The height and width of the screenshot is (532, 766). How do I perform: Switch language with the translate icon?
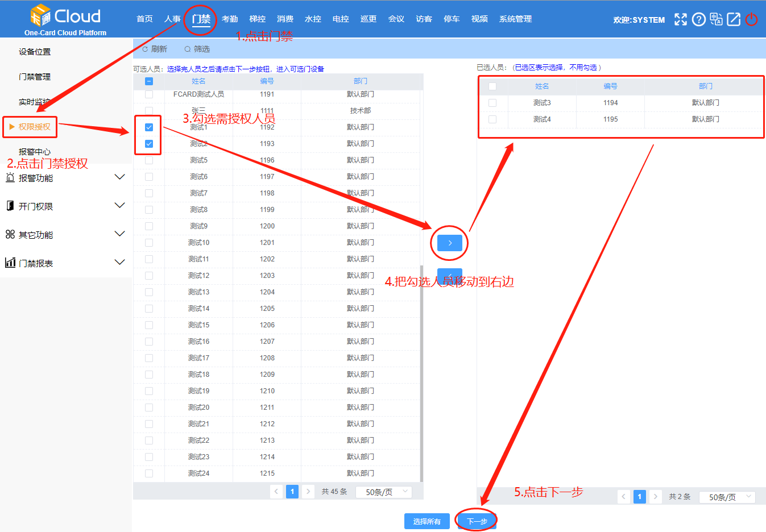pos(716,19)
